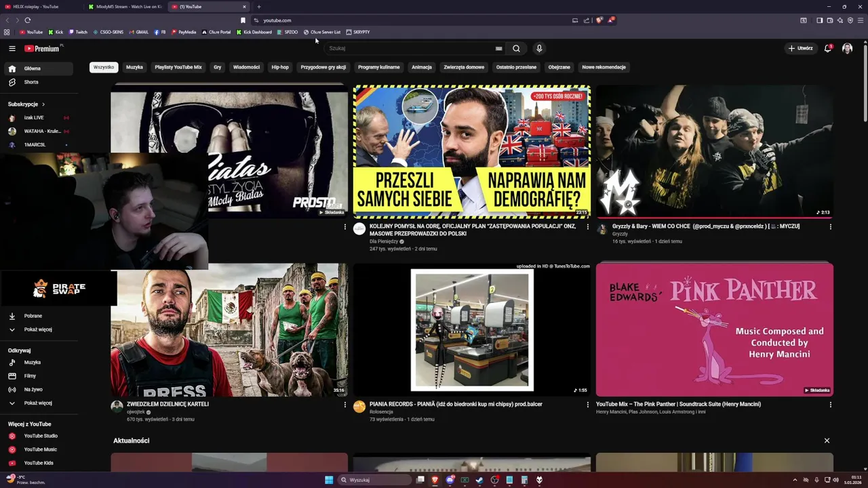Viewport: 868px width, 488px height.
Task: Open the YouTube hamburger guide menu
Action: pos(12,48)
